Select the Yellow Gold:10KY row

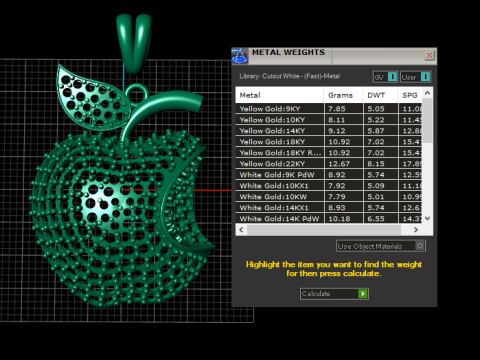click(329, 120)
